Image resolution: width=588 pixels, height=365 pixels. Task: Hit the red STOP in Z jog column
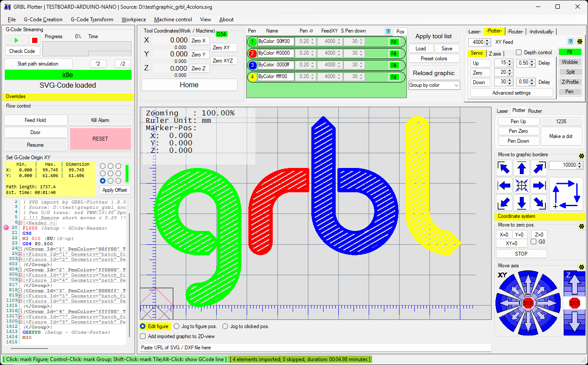pos(574,303)
